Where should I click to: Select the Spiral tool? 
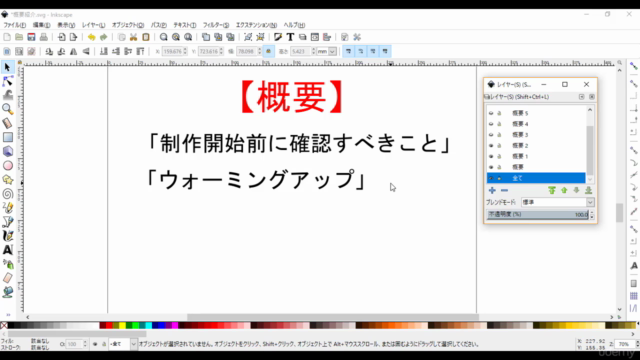[x=7, y=194]
